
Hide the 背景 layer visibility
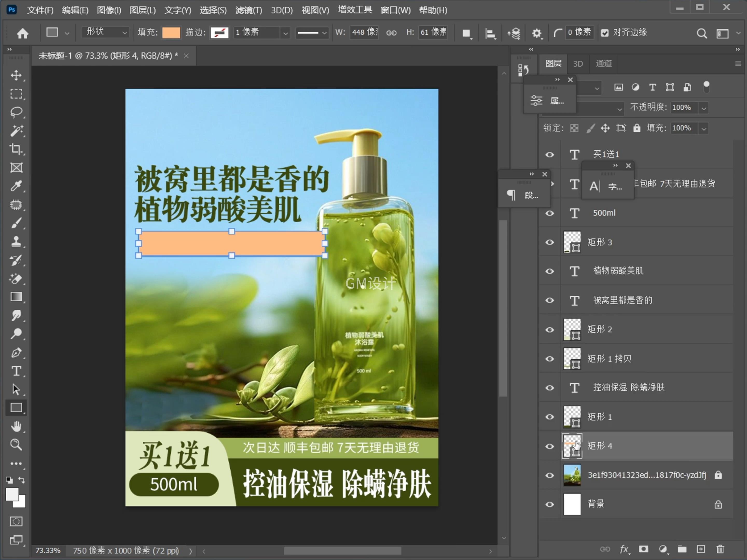549,504
